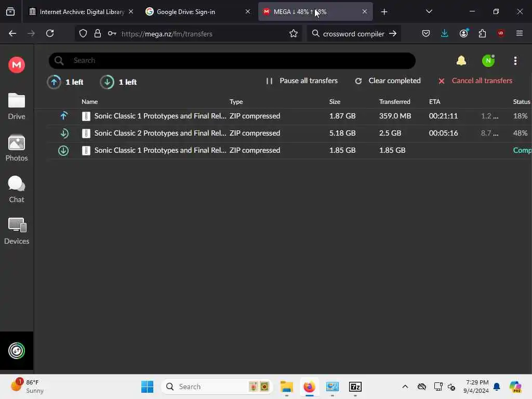Click the Name column header
The image size is (532, 399).
[89, 101]
